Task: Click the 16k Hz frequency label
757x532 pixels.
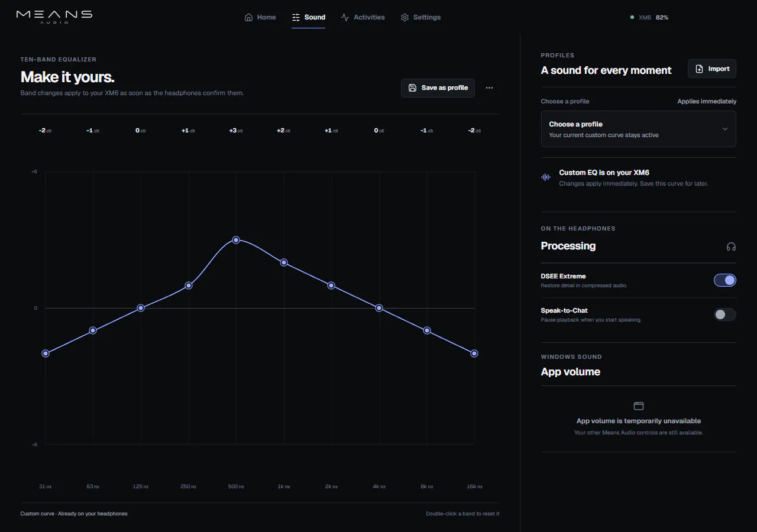Action: click(x=474, y=486)
